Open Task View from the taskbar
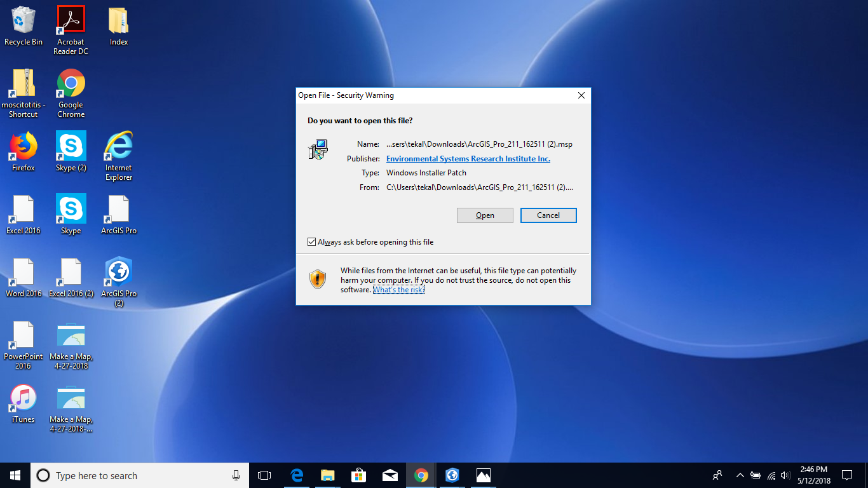The height and width of the screenshot is (488, 868). click(264, 475)
